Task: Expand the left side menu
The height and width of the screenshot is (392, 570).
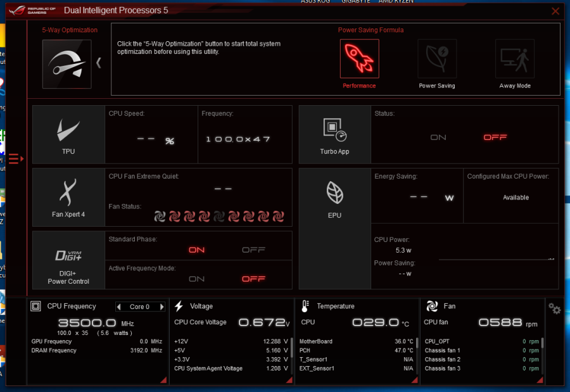Action: point(15,159)
